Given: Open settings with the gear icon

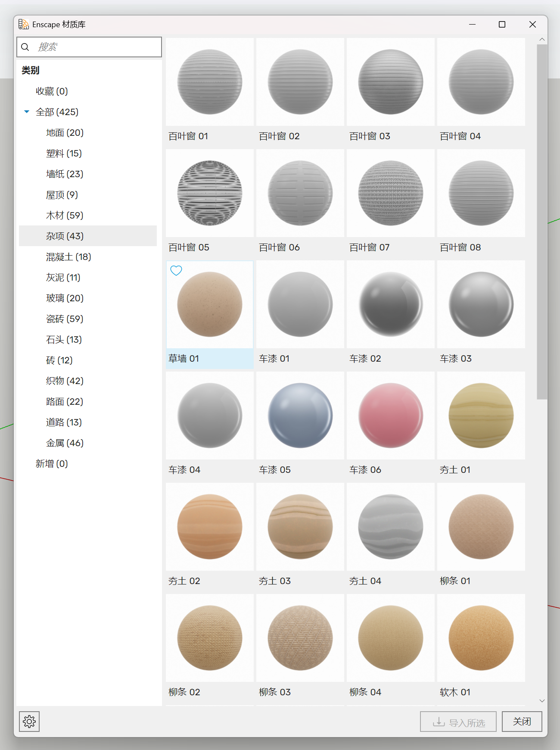Looking at the screenshot, I should click(29, 721).
